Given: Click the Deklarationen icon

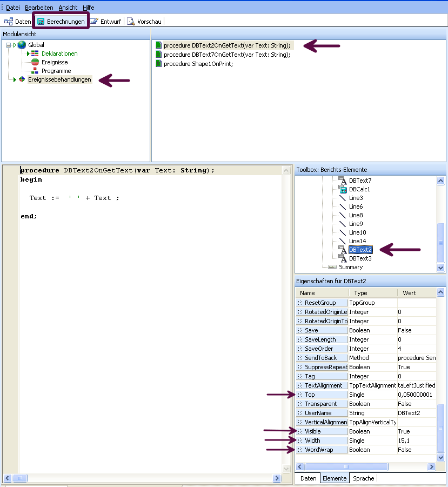Looking at the screenshot, I should pos(35,54).
